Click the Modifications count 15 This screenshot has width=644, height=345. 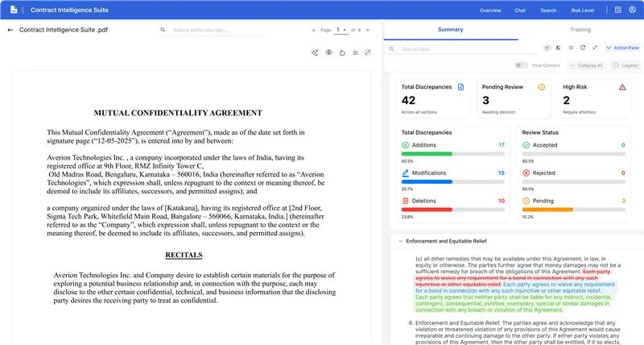pyautogui.click(x=502, y=173)
